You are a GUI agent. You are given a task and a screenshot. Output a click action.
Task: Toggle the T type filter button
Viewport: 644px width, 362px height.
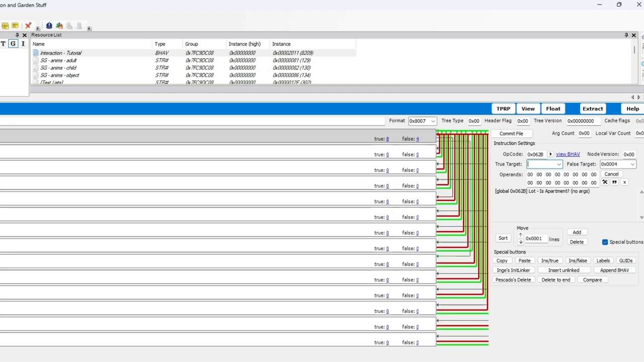3,44
